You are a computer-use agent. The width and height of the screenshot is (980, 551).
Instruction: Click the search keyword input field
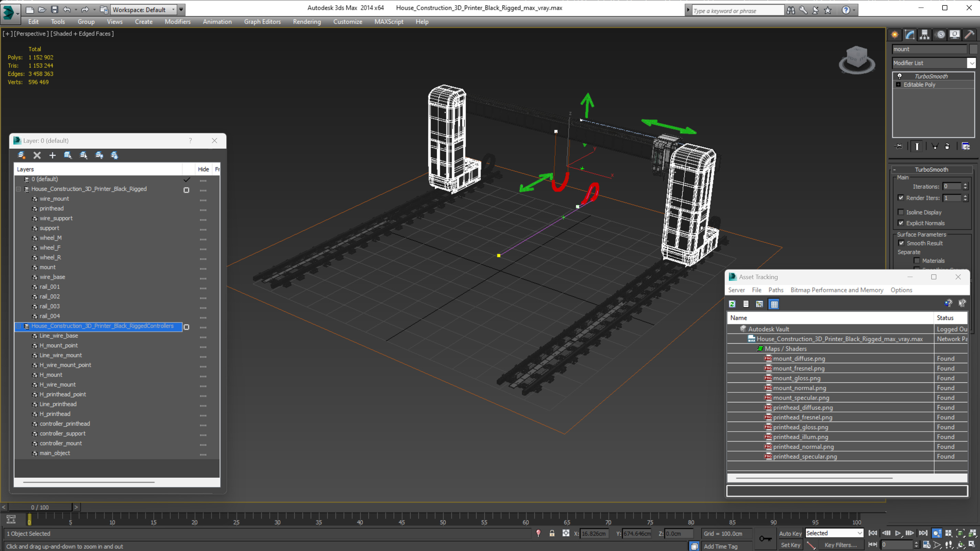pos(738,11)
